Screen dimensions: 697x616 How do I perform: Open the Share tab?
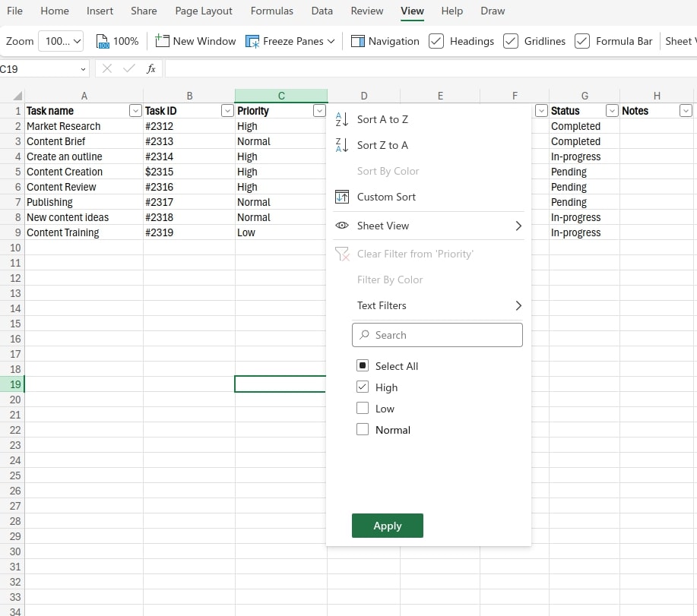144,11
